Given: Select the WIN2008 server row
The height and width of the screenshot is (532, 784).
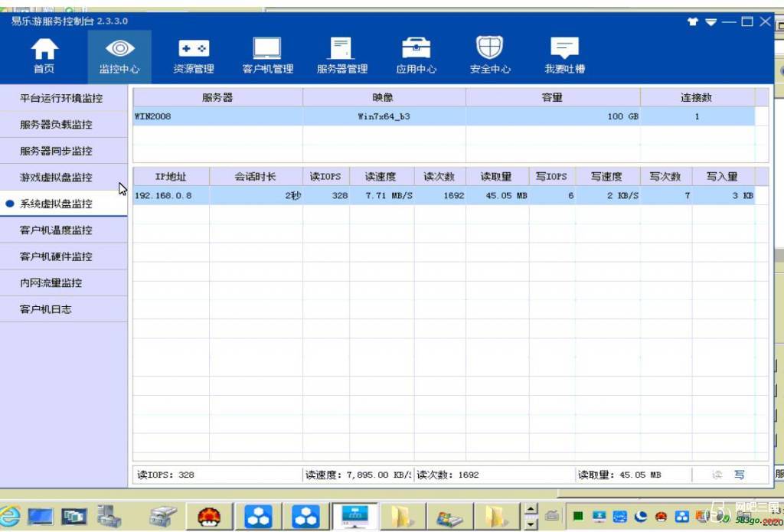Looking at the screenshot, I should click(444, 116).
